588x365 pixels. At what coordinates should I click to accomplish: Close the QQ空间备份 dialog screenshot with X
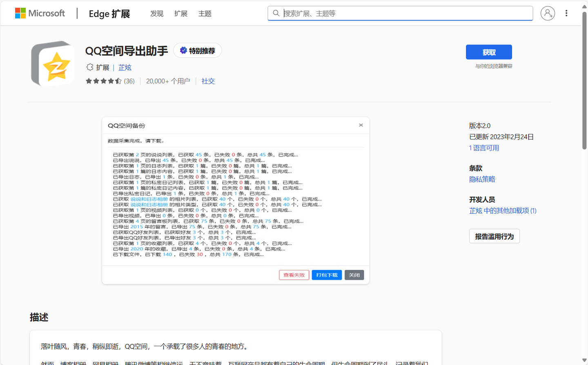click(361, 125)
